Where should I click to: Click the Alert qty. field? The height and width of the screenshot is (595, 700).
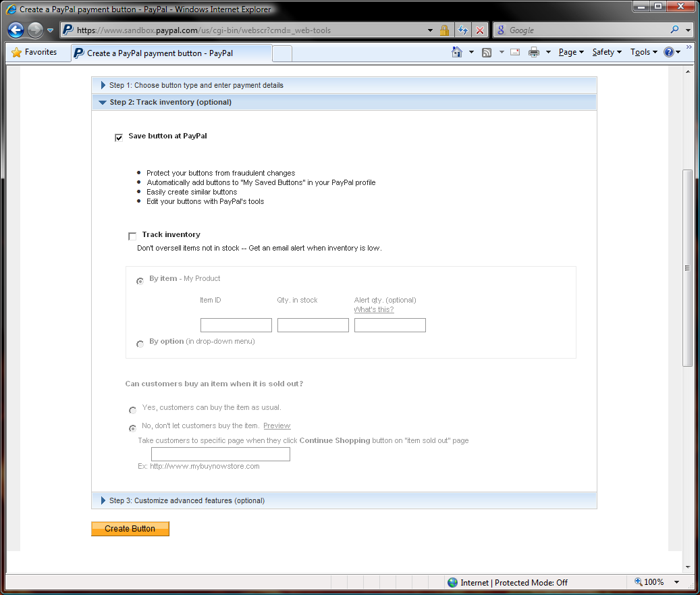coord(390,326)
